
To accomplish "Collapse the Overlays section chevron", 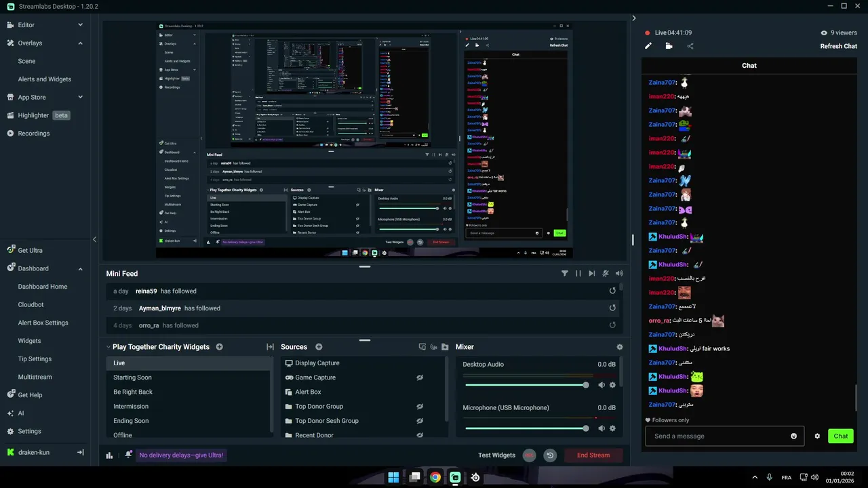I will [80, 43].
